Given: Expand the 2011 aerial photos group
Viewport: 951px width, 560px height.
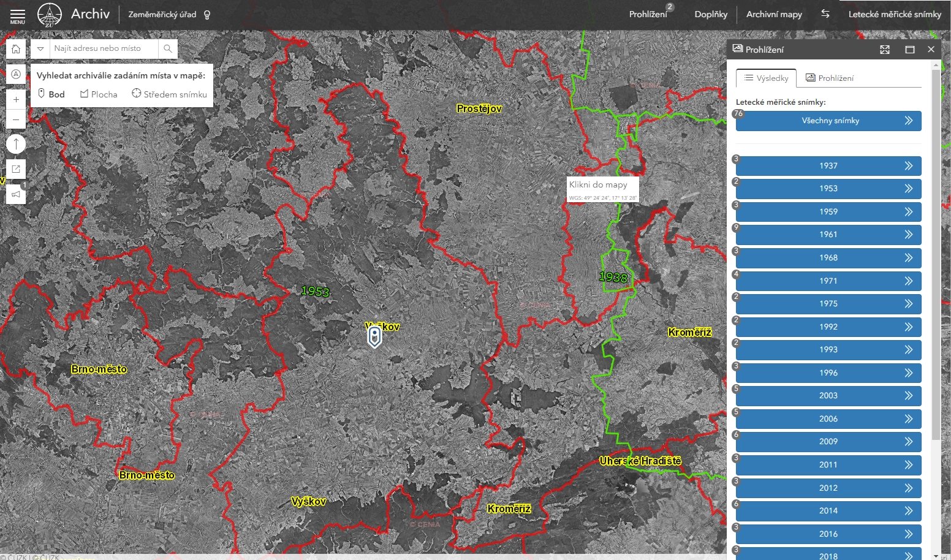Looking at the screenshot, I should point(828,465).
